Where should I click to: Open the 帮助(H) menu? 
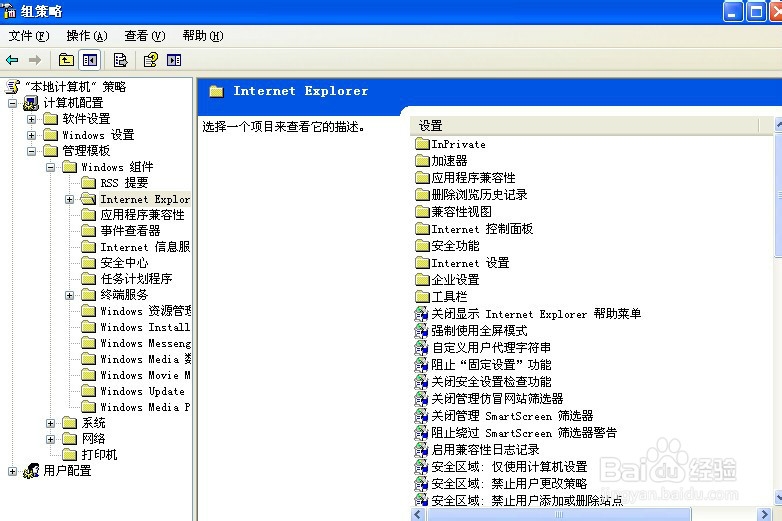click(x=202, y=36)
